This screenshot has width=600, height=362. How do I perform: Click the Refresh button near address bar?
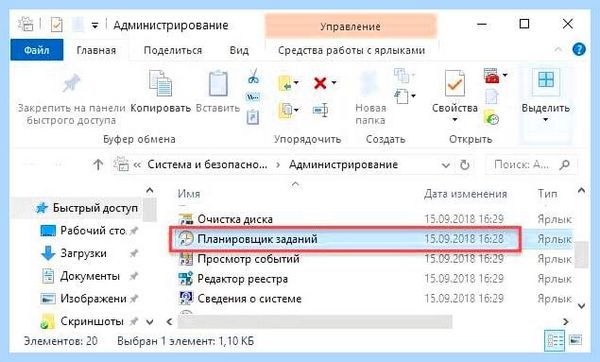pyautogui.click(x=465, y=165)
